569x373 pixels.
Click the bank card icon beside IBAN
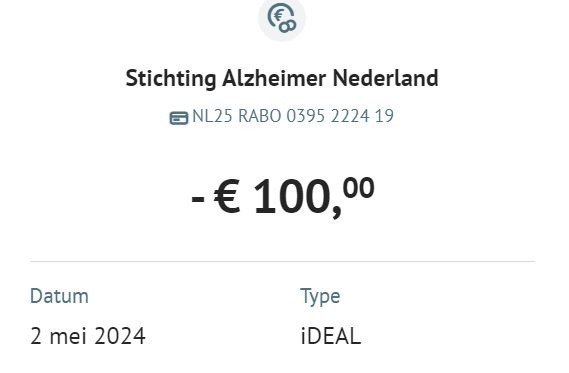click(179, 118)
